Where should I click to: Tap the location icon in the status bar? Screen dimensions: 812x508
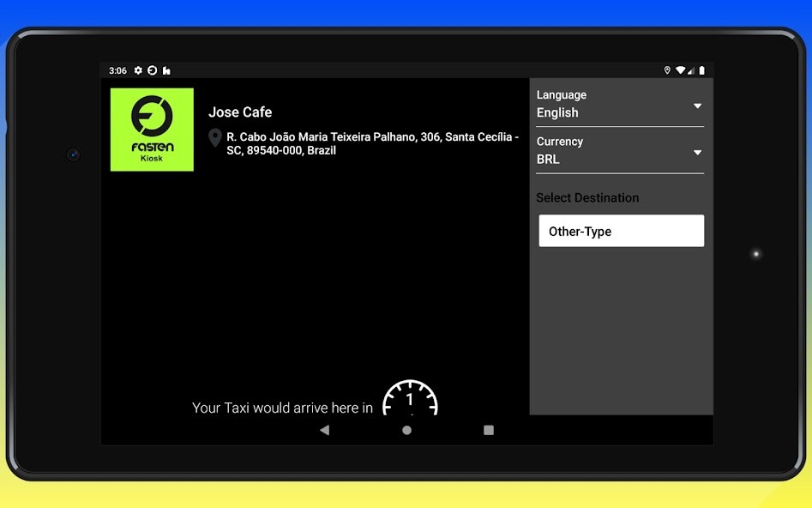click(668, 70)
